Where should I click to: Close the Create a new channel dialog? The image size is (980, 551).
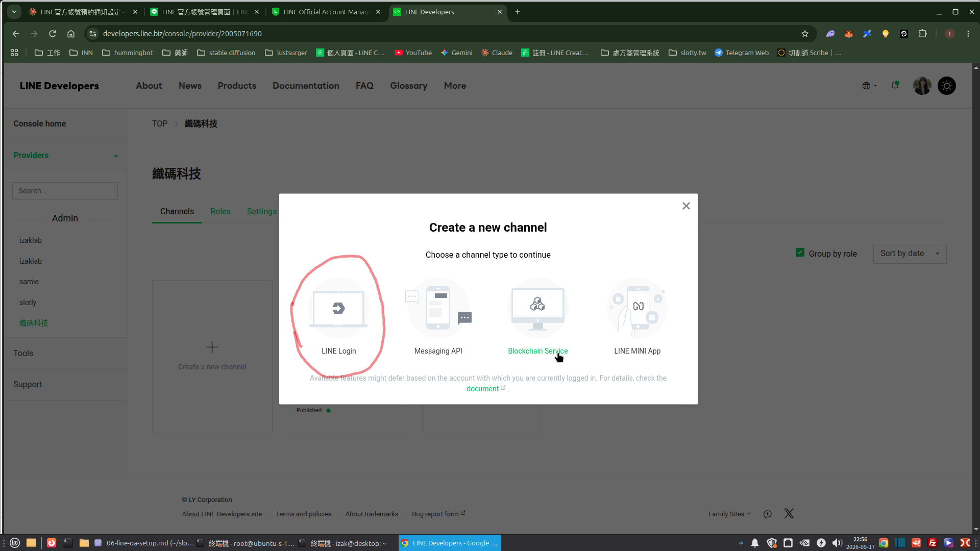coord(686,206)
